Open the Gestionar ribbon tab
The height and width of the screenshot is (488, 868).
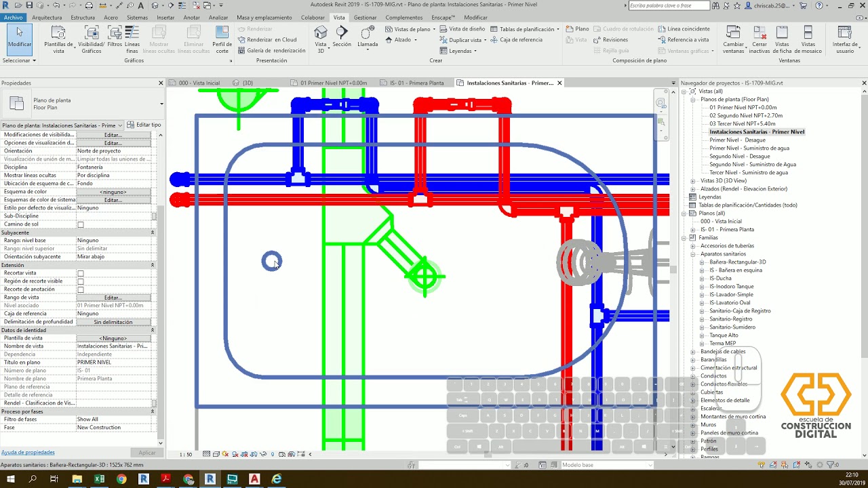[x=365, y=18]
